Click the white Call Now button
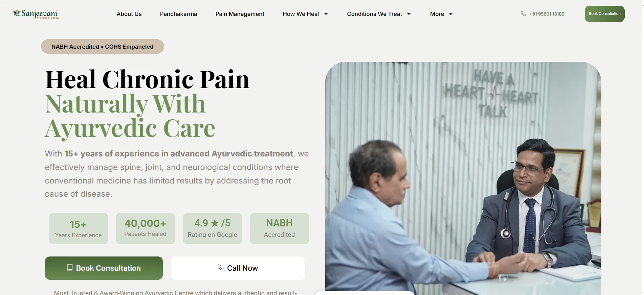 (x=238, y=268)
